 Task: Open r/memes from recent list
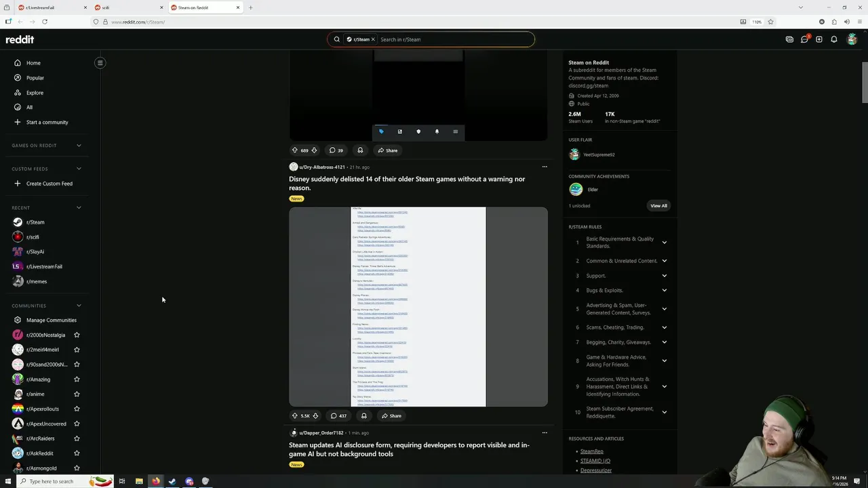pos(37,281)
